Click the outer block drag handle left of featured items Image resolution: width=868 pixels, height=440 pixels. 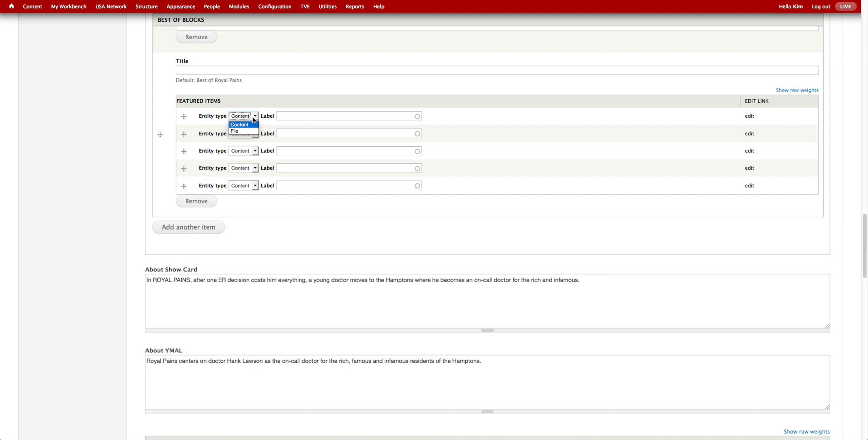[x=160, y=135]
